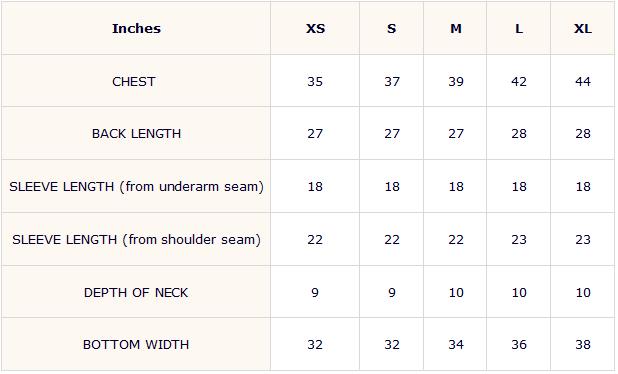Select the S size column header
The height and width of the screenshot is (374, 618).
391,28
